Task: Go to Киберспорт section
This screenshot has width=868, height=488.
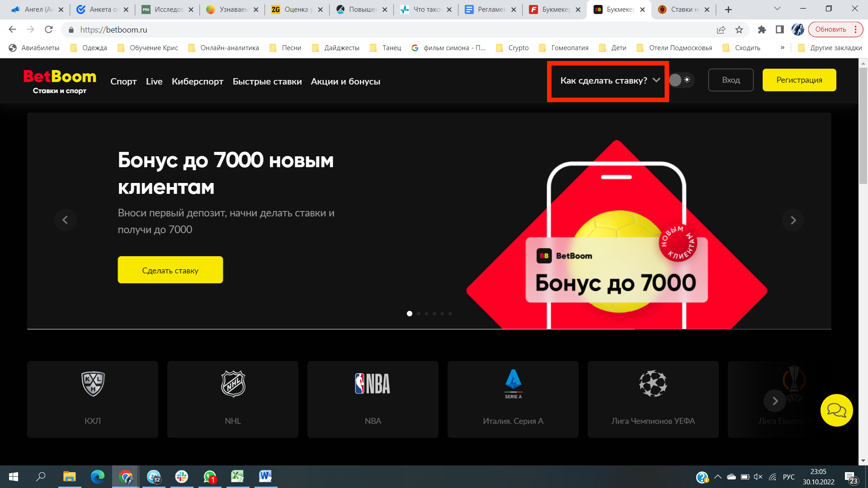Action: point(198,81)
